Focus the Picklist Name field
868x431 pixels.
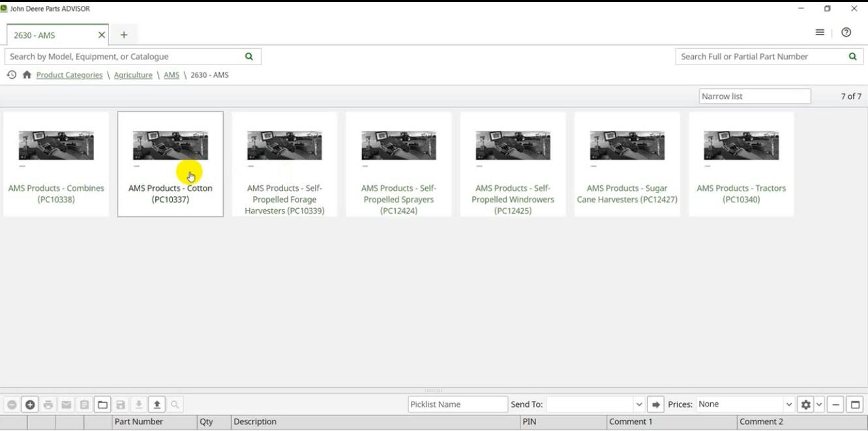tap(458, 405)
